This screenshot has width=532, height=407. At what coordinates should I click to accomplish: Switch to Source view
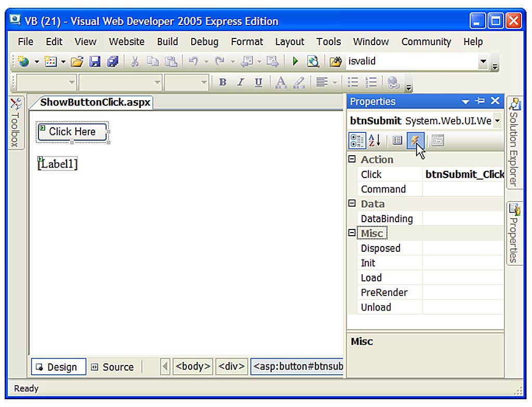tap(113, 367)
